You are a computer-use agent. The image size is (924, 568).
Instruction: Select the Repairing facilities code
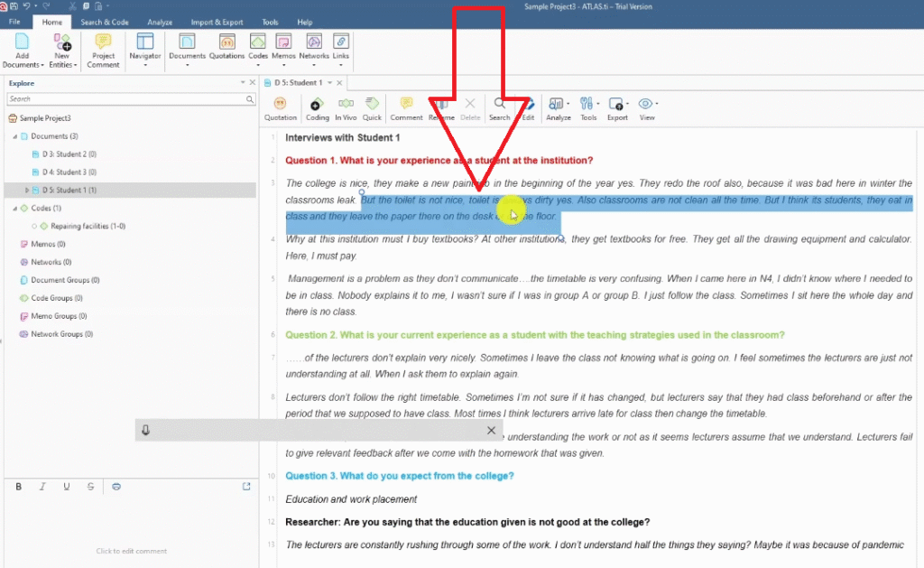(88, 226)
